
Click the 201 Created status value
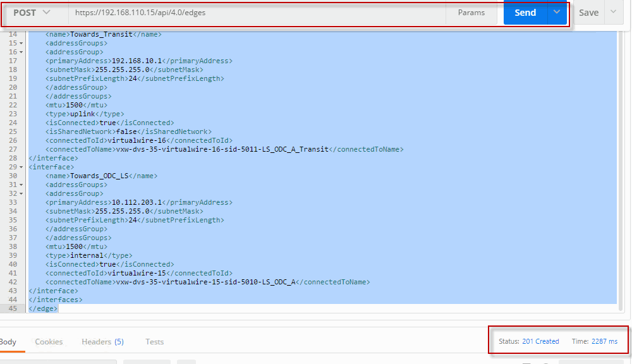(540, 341)
